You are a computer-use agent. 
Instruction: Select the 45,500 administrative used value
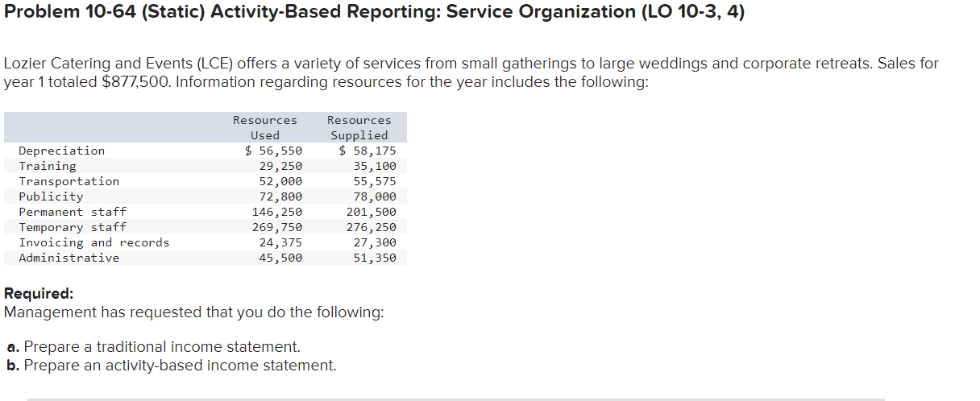pyautogui.click(x=281, y=258)
